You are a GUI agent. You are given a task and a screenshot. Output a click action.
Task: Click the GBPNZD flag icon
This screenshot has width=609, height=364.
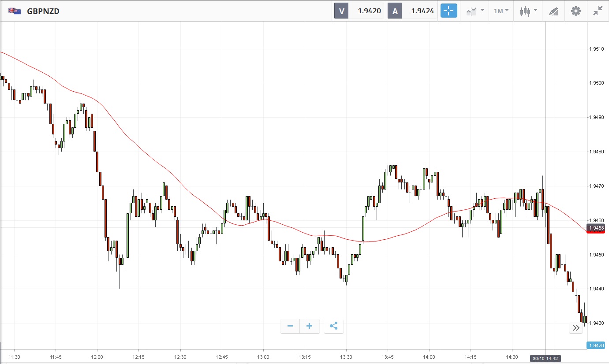[x=15, y=11]
